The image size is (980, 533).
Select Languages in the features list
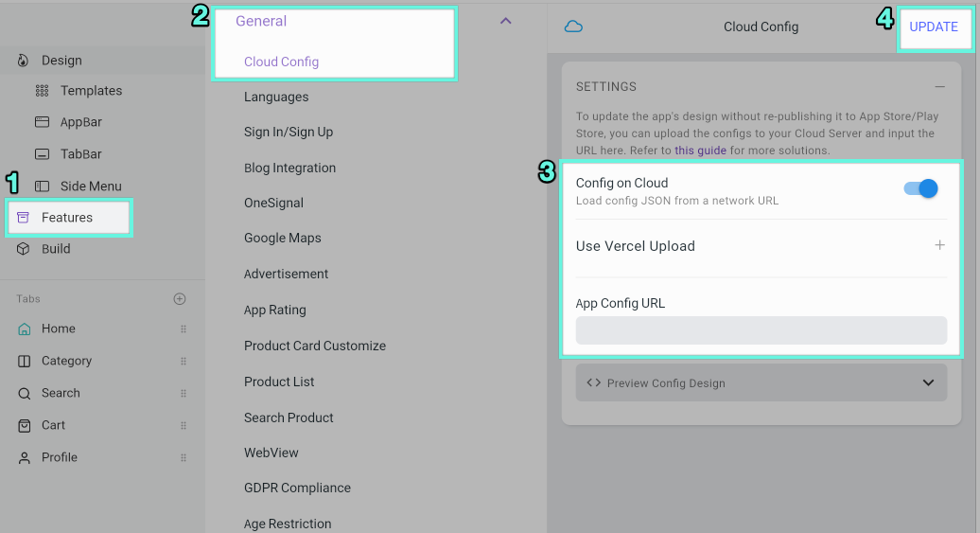[276, 97]
